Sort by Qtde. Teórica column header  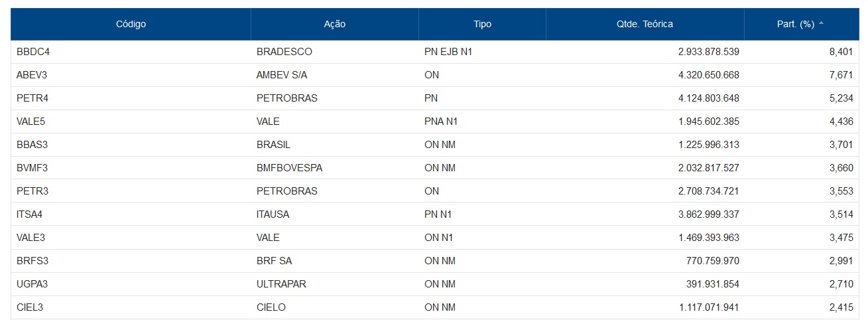click(645, 24)
